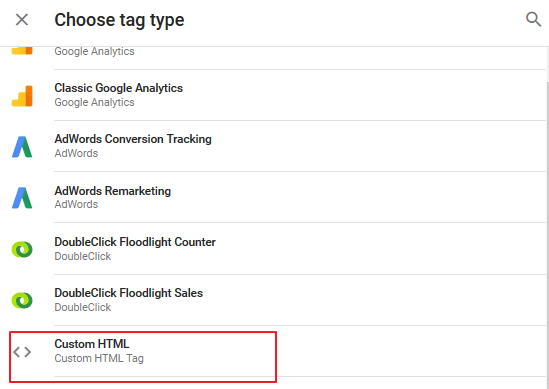Viewport: 549px width, 389px height.
Task: Click the Custom HTML angle-brackets icon
Action: point(22,352)
